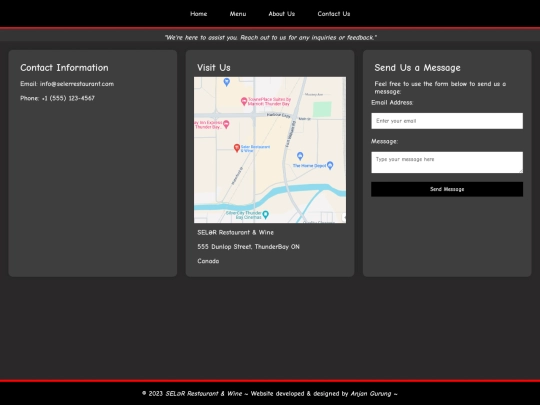
Task: Open the Home navigation link
Action: click(198, 14)
